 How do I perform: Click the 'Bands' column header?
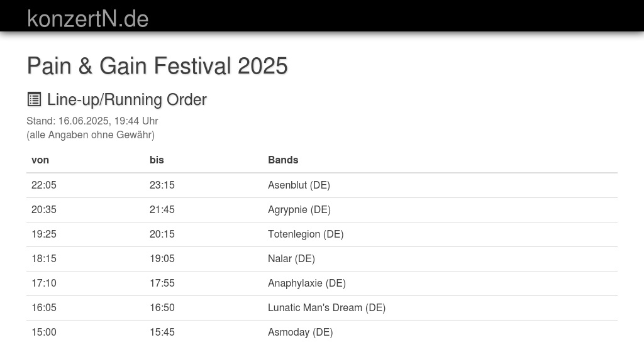click(283, 160)
